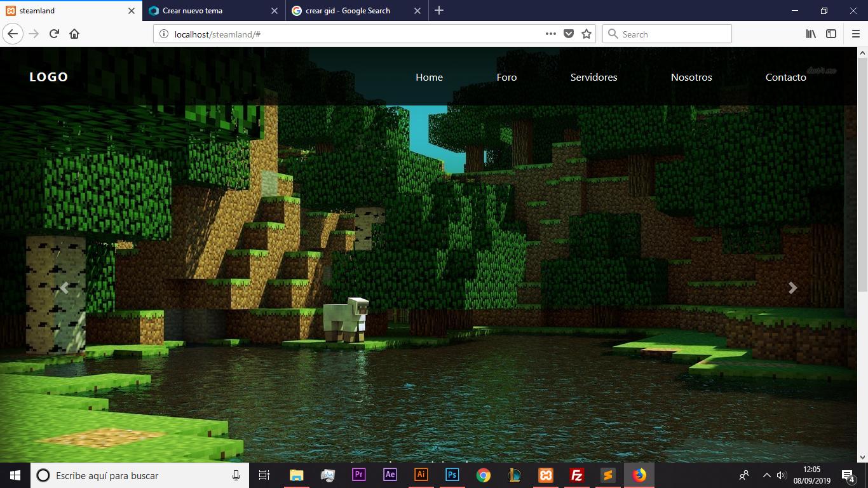Image resolution: width=868 pixels, height=488 pixels.
Task: Close the crear gid Google Search tab
Action: click(417, 11)
